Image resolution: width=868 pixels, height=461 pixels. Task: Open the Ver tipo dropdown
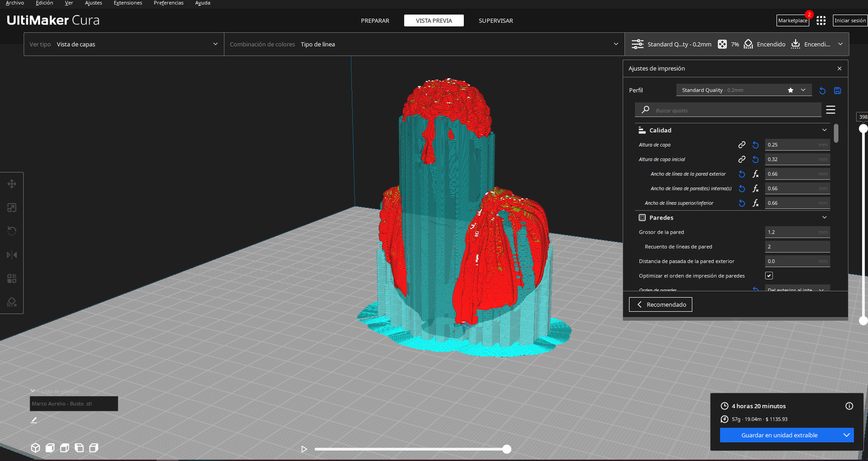coord(124,44)
